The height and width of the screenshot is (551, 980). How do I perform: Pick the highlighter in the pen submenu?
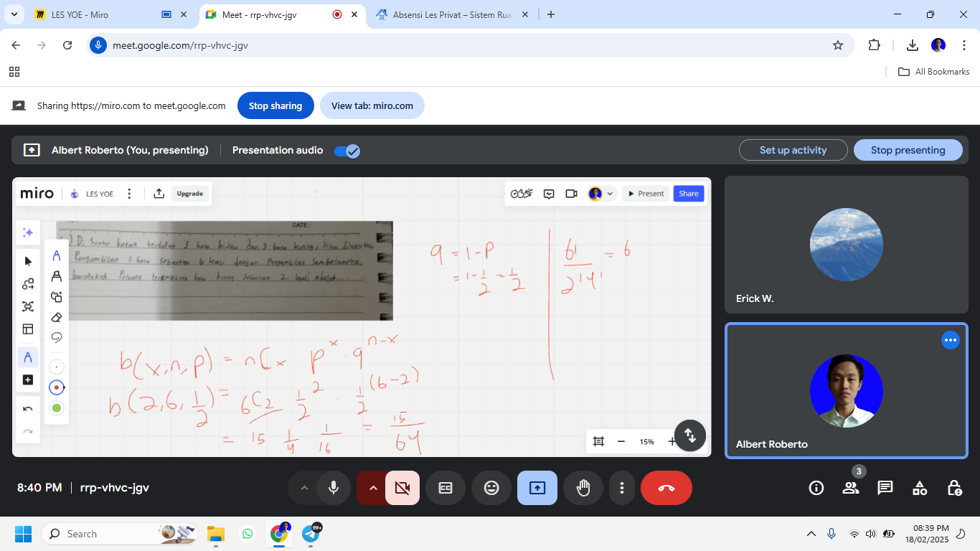click(57, 276)
